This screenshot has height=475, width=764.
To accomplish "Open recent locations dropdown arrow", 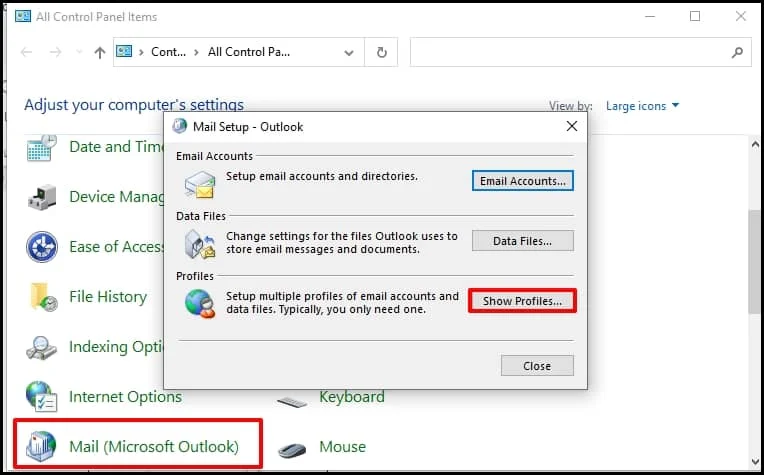I will [x=79, y=52].
